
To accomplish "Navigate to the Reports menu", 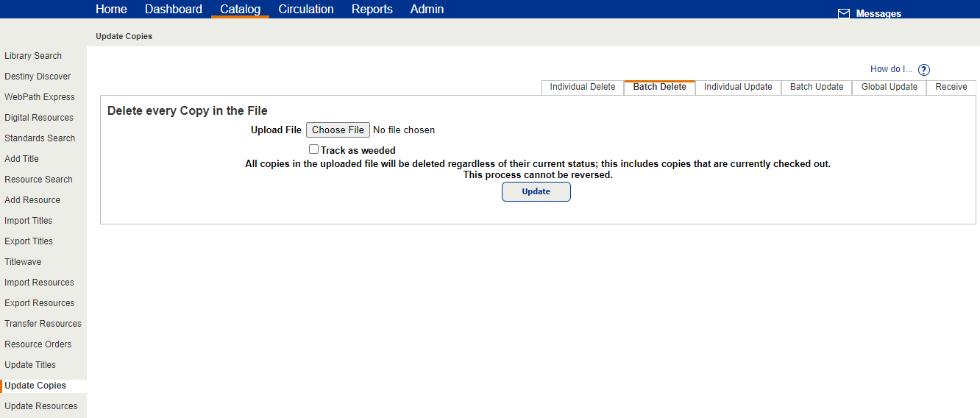I will click(x=372, y=10).
